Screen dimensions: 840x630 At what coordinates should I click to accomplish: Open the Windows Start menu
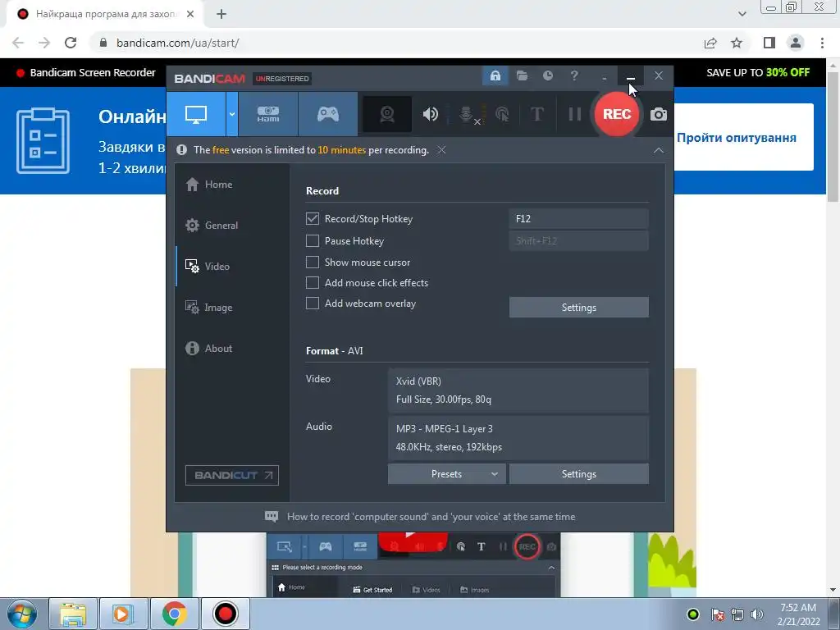coord(21,614)
